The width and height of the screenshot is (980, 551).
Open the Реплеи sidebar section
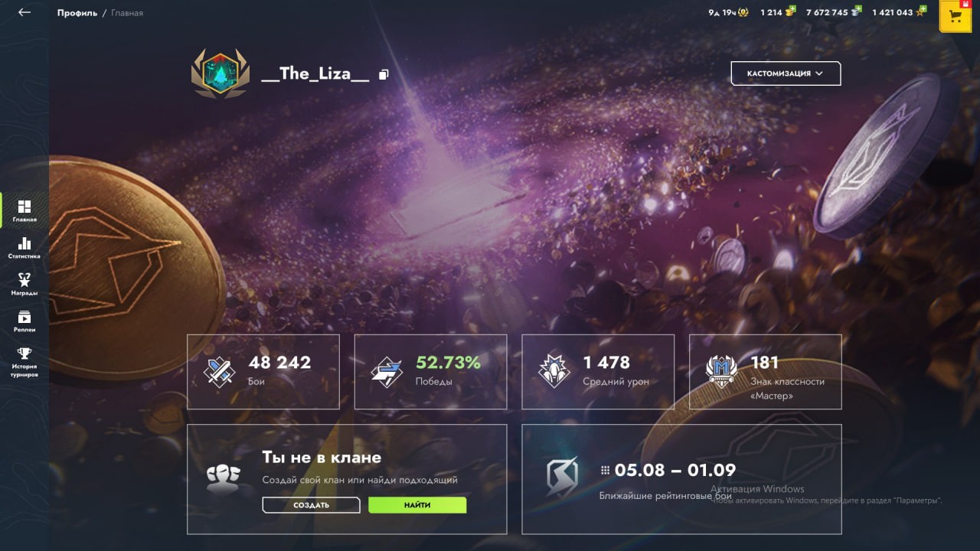pyautogui.click(x=24, y=321)
